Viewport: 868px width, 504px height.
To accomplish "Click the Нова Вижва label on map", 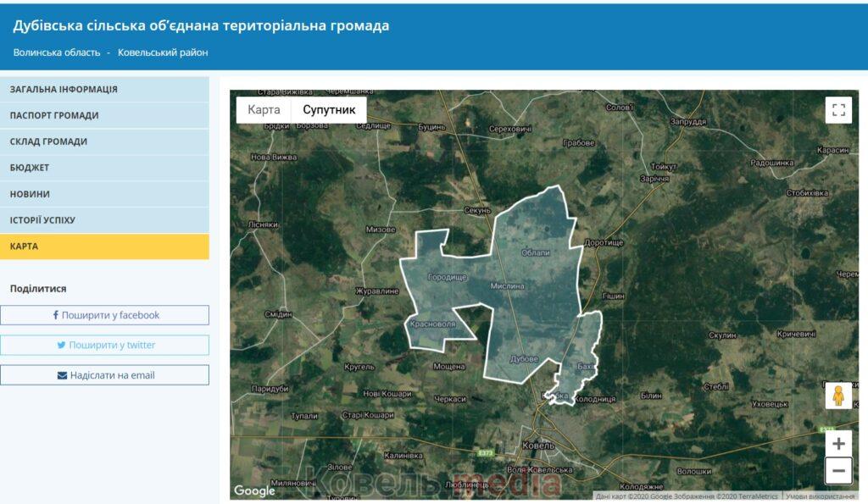I will pyautogui.click(x=274, y=157).
